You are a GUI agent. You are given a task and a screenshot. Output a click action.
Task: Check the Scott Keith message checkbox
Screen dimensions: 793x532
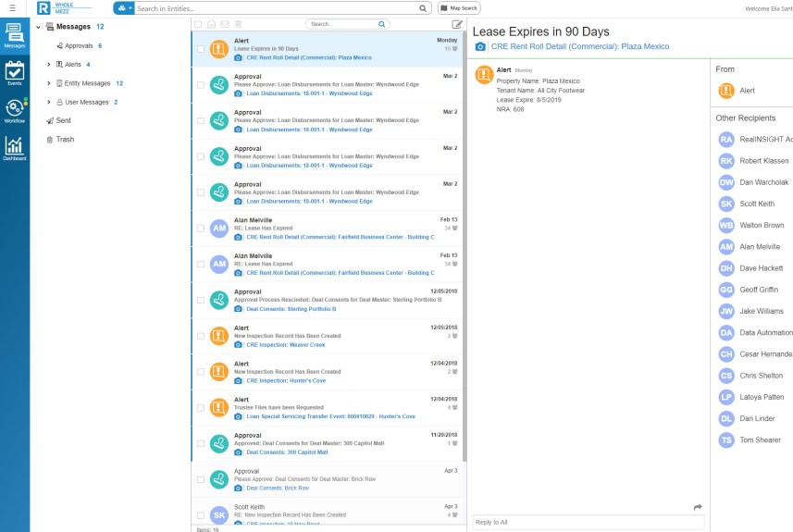[x=201, y=516]
